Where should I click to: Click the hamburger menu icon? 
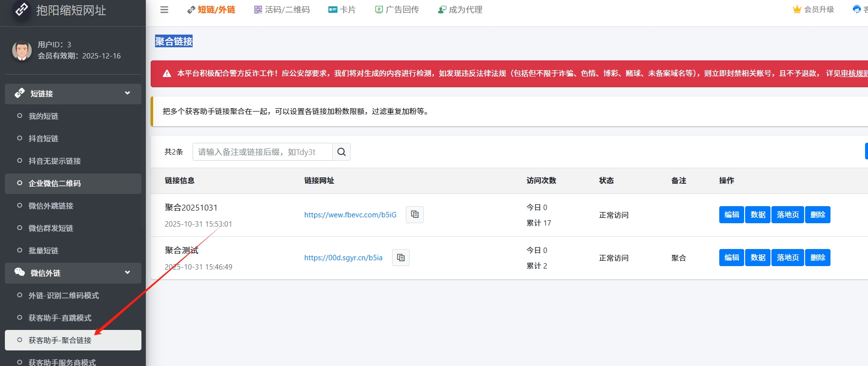pyautogui.click(x=164, y=10)
